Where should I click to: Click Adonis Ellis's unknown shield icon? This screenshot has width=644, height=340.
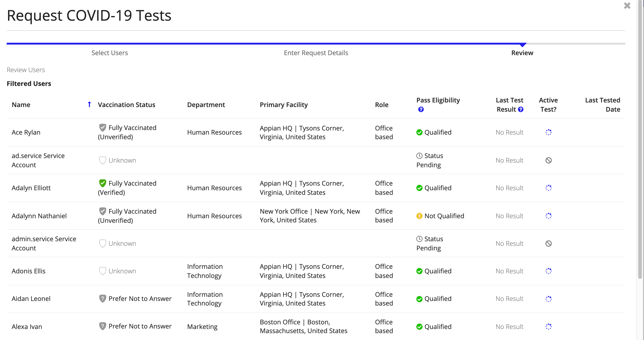tap(103, 271)
